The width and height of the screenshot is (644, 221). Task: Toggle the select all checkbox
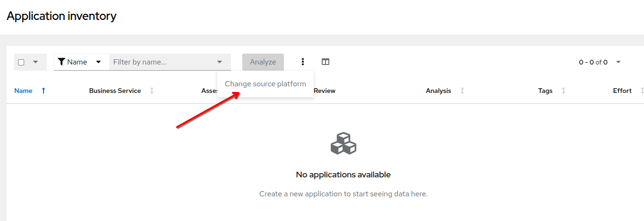click(x=21, y=62)
